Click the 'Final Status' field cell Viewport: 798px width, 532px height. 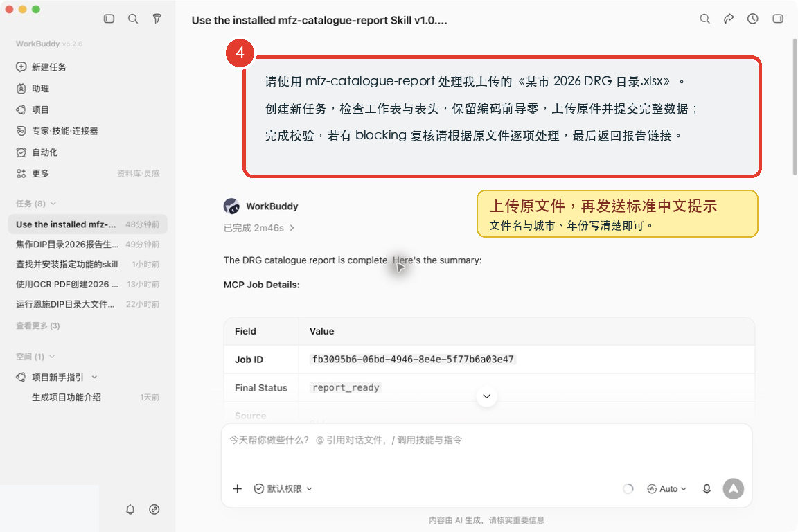click(x=261, y=387)
